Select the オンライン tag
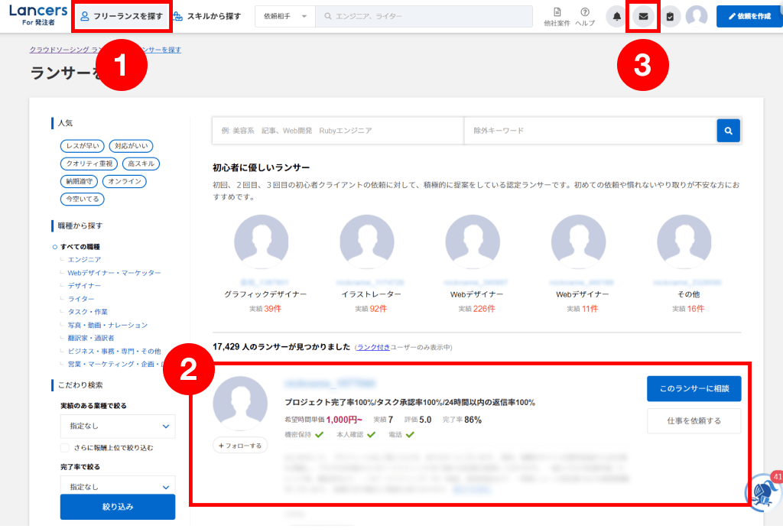The width and height of the screenshot is (783, 532). pyautogui.click(x=125, y=181)
